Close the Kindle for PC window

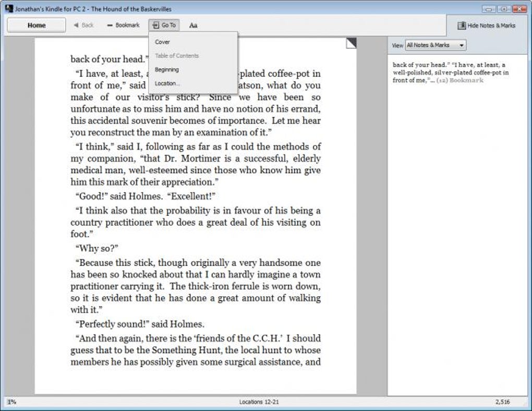(x=519, y=9)
